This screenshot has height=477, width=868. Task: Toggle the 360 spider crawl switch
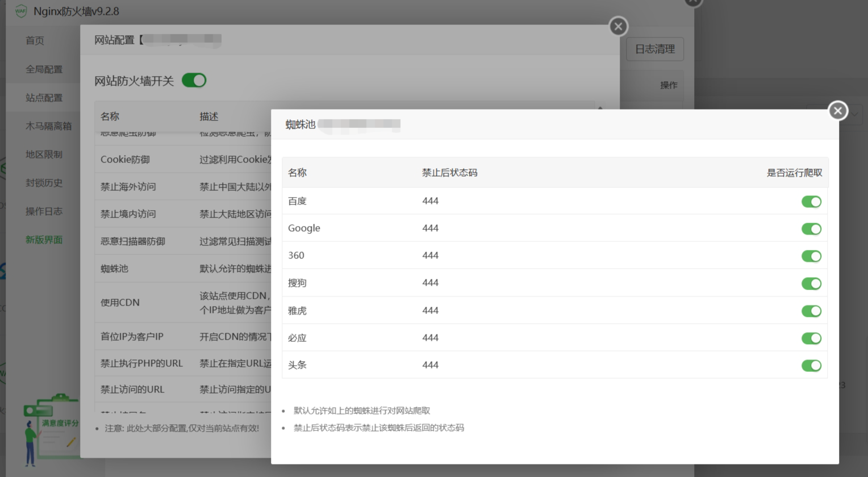[812, 256]
